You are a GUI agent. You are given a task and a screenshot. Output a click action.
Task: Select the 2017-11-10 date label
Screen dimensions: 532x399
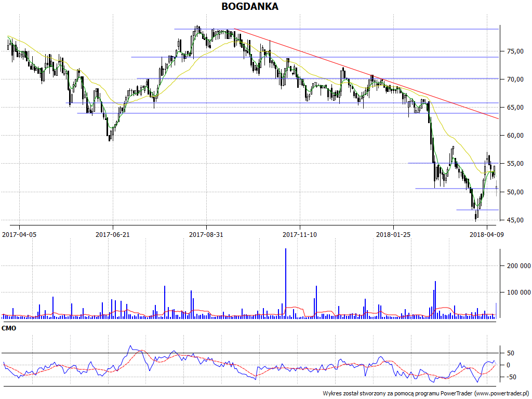point(300,234)
